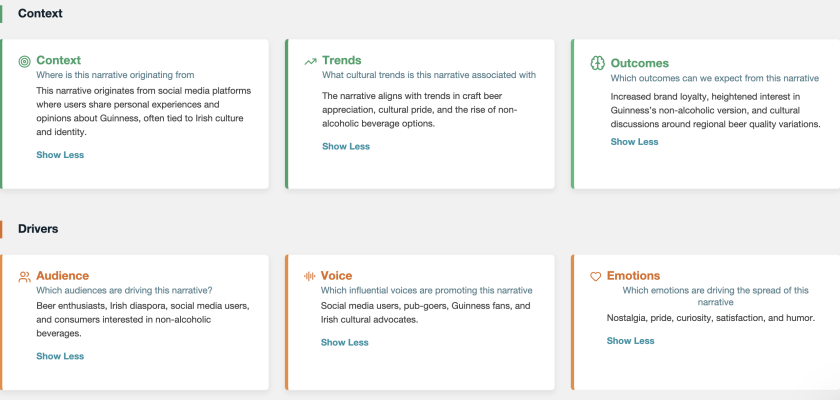Collapse the Audience card with Show Less

(x=60, y=356)
